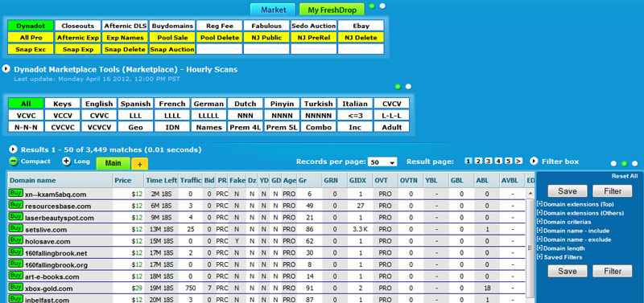The image size is (644, 303).
Task: Select Closeouts source
Action: (x=77, y=26)
